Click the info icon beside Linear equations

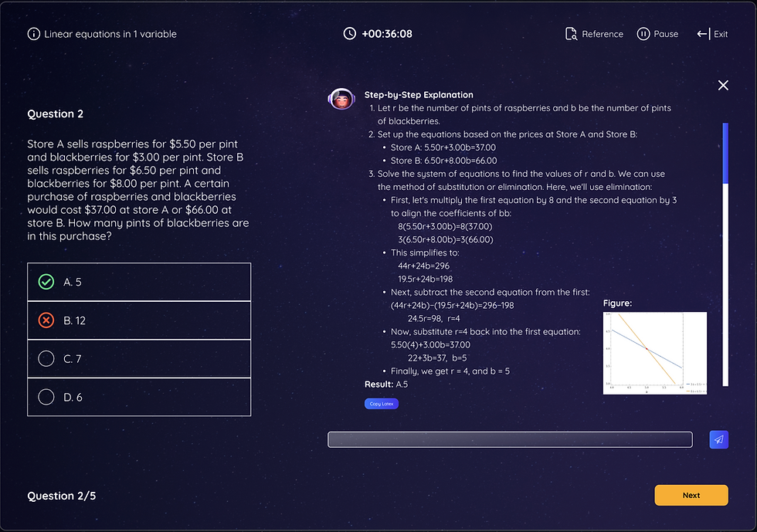(34, 34)
